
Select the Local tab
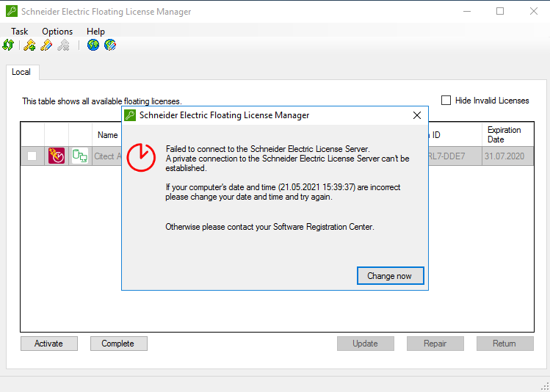21,72
